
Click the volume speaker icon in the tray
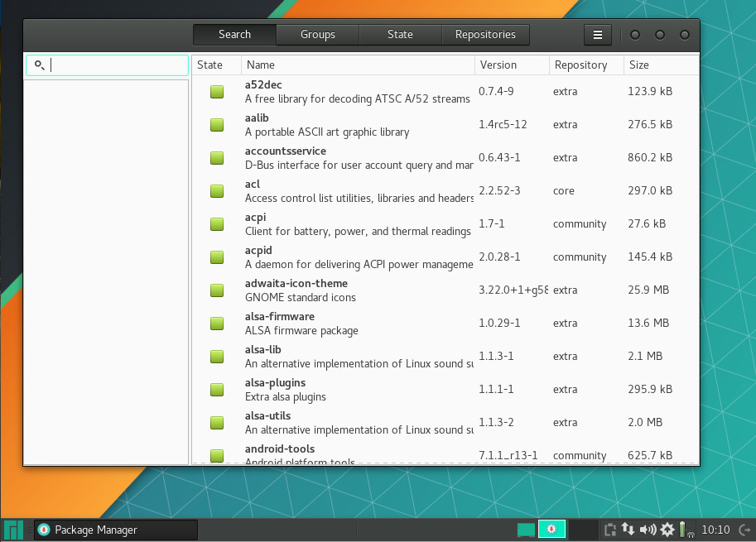[646, 529]
